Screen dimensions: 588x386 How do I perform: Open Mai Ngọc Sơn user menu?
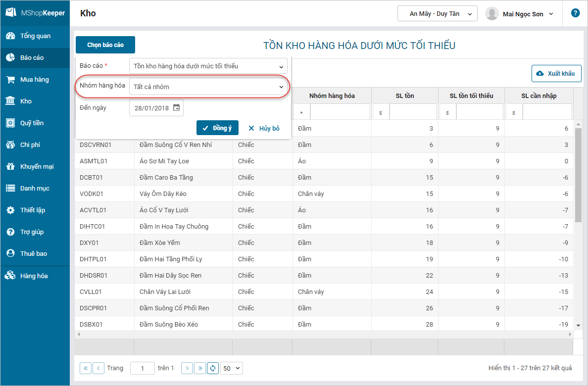[x=520, y=14]
